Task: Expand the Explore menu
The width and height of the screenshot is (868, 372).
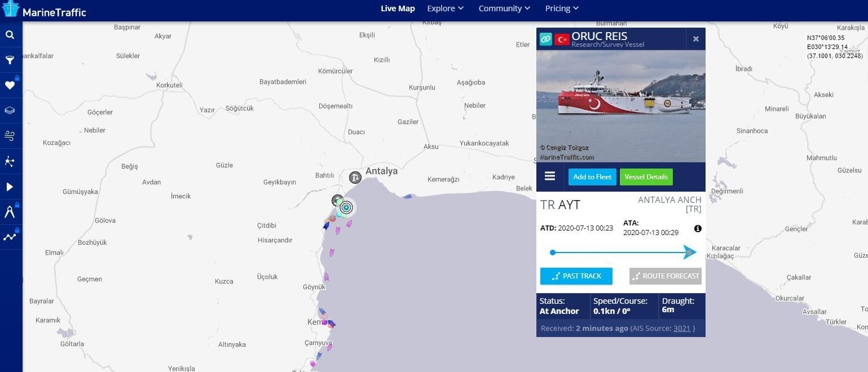Action: pyautogui.click(x=446, y=8)
